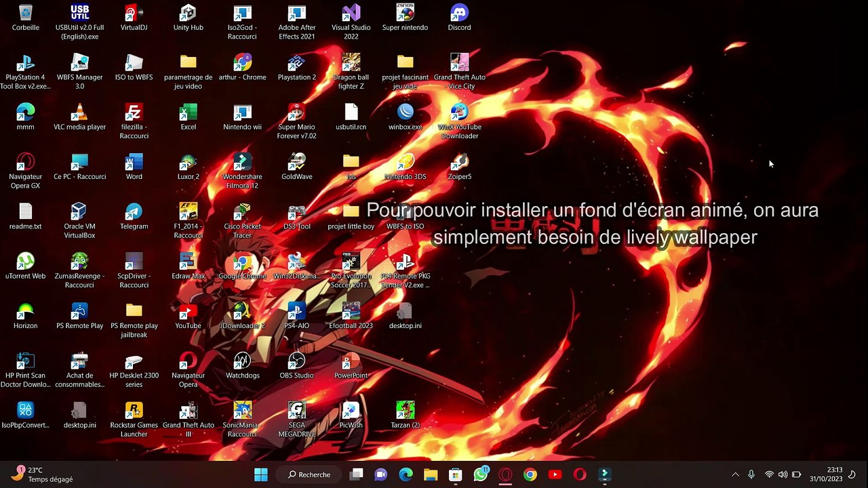The image size is (868, 488).
Task: Expand the hidden system tray icons chevron
Action: tap(735, 474)
